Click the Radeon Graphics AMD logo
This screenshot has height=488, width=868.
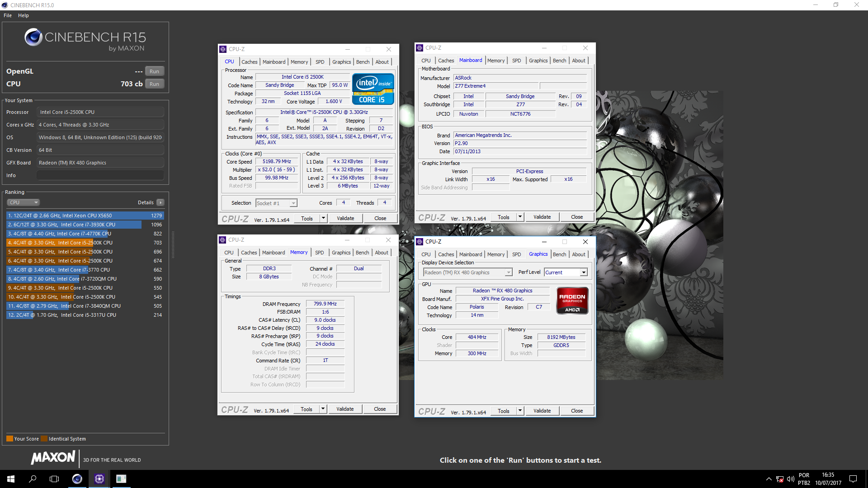pyautogui.click(x=572, y=300)
